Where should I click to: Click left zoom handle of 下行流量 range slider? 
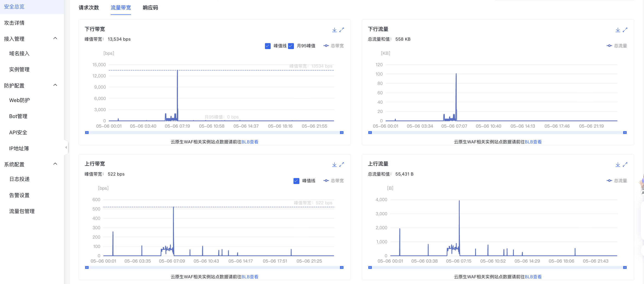coord(370,132)
